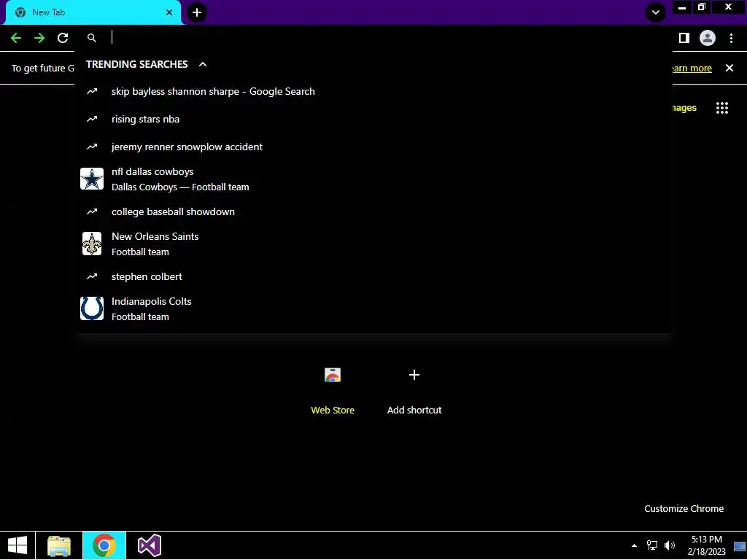Show hidden system tray icons

634,545
